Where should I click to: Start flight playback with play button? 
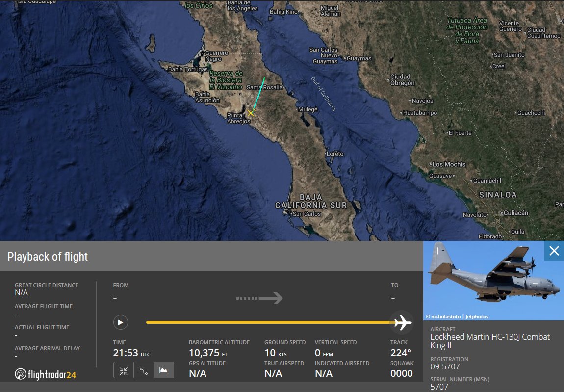121,322
